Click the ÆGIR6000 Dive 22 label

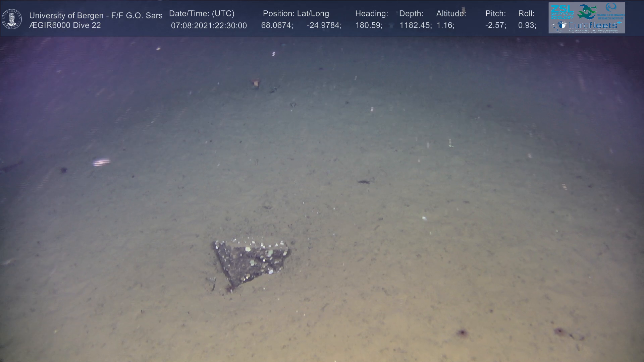[x=65, y=25]
